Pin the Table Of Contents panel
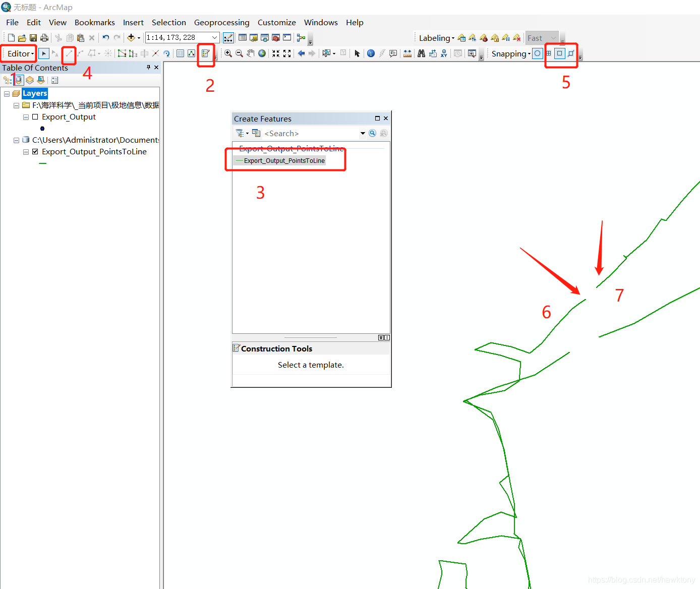Image resolution: width=700 pixels, height=589 pixels. [148, 67]
